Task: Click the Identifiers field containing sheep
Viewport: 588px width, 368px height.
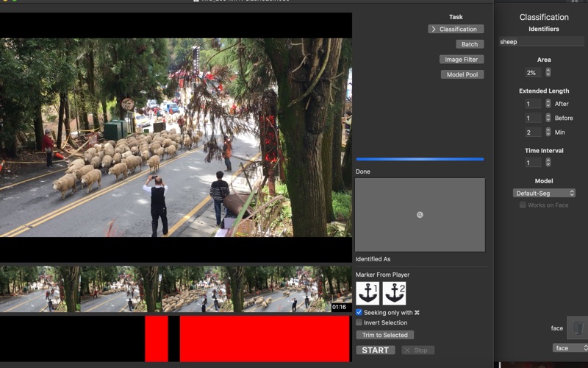Action: pos(542,42)
